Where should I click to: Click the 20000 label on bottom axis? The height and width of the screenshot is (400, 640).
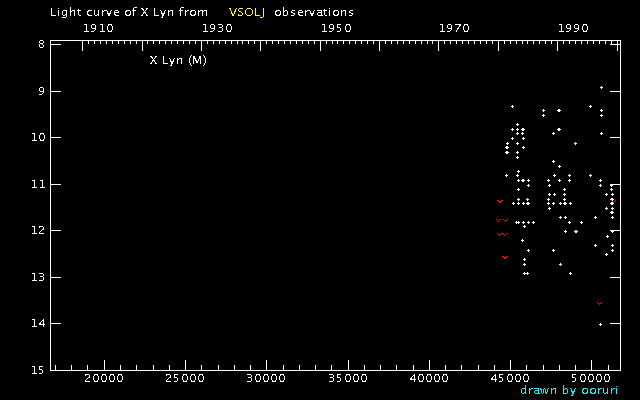click(x=103, y=380)
